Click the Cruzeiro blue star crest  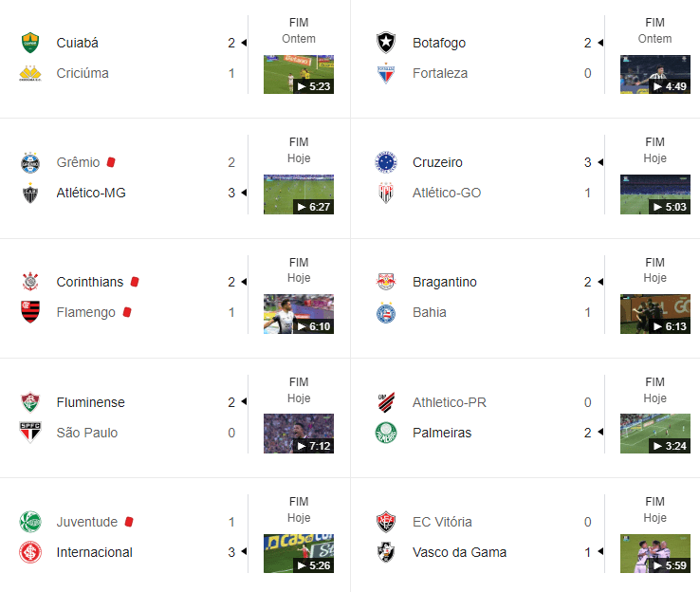pos(386,162)
